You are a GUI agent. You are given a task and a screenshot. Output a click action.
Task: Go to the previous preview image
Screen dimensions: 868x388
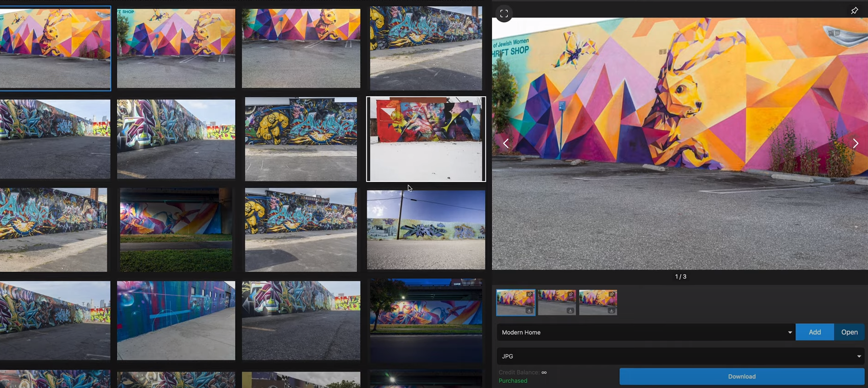point(505,143)
